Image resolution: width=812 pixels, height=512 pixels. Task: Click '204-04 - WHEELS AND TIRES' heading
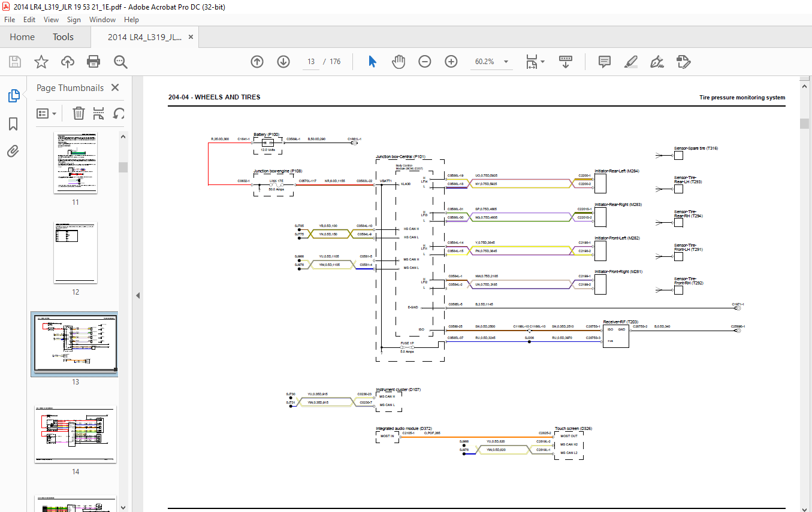tap(215, 97)
